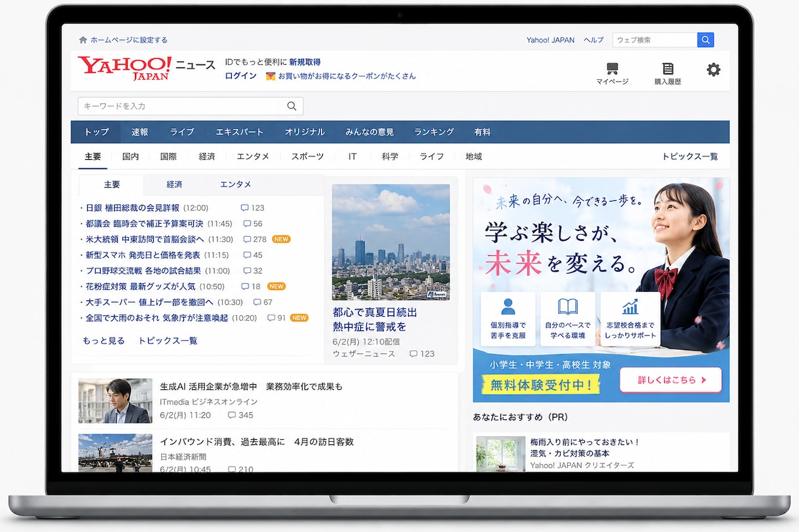Select 地域 category
Screen dimensions: 799x532
point(474,157)
